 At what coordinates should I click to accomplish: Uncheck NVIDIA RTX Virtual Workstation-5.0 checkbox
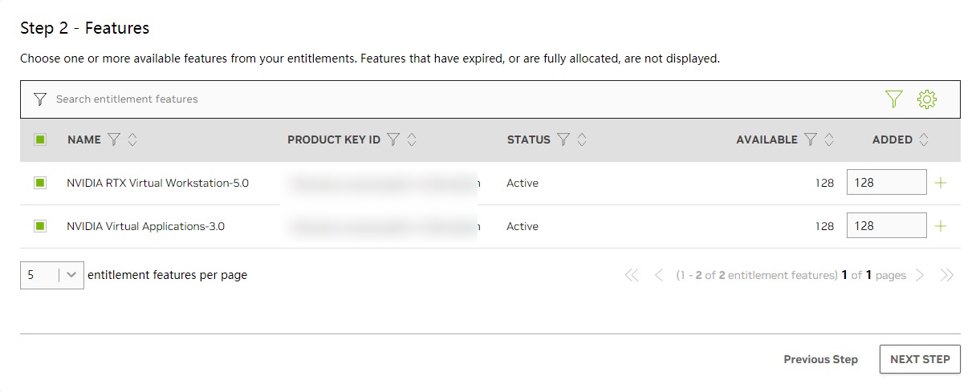coord(40,183)
